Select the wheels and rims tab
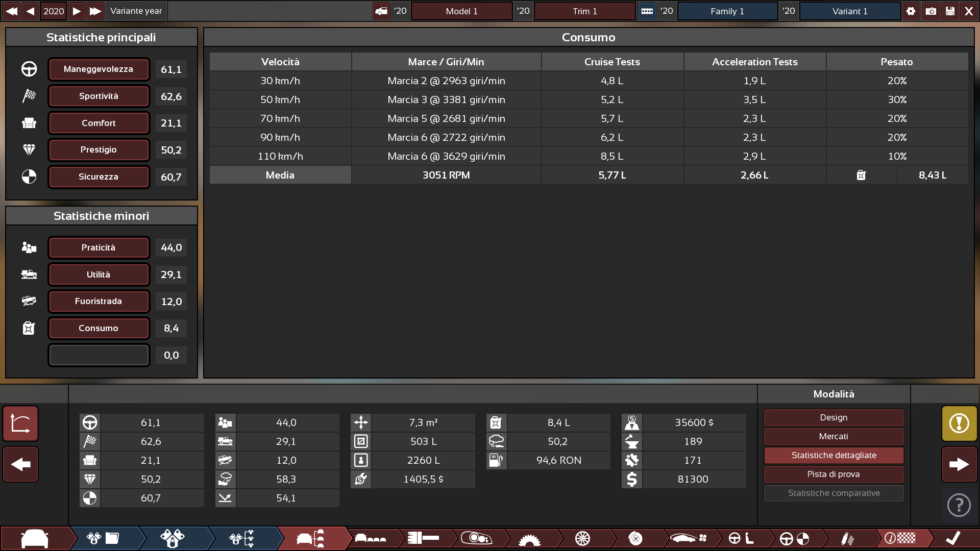Screen dimensions: 980x551 click(582, 538)
